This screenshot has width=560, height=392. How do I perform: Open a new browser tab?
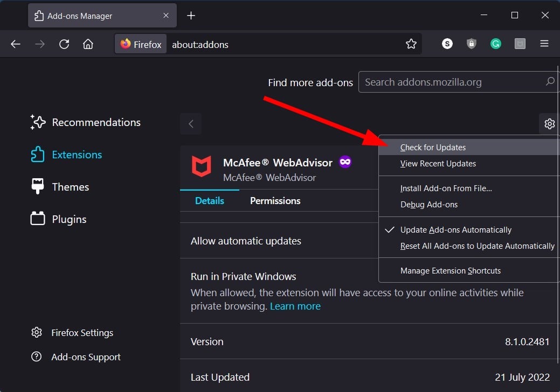(191, 16)
